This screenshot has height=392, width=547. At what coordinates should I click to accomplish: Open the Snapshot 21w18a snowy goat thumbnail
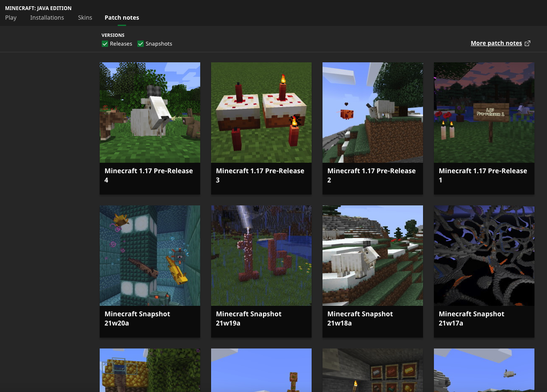point(373,256)
